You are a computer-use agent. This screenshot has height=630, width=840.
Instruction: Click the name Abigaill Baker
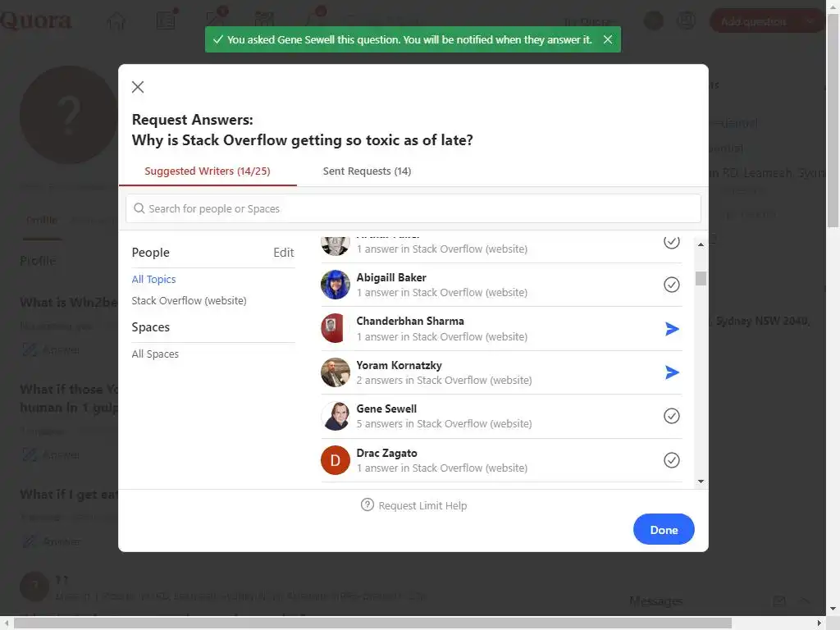(x=391, y=277)
